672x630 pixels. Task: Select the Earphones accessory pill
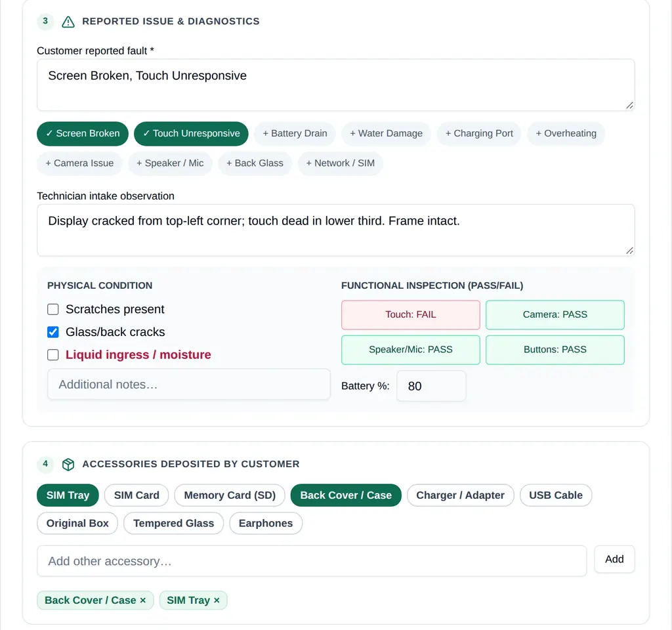(266, 524)
